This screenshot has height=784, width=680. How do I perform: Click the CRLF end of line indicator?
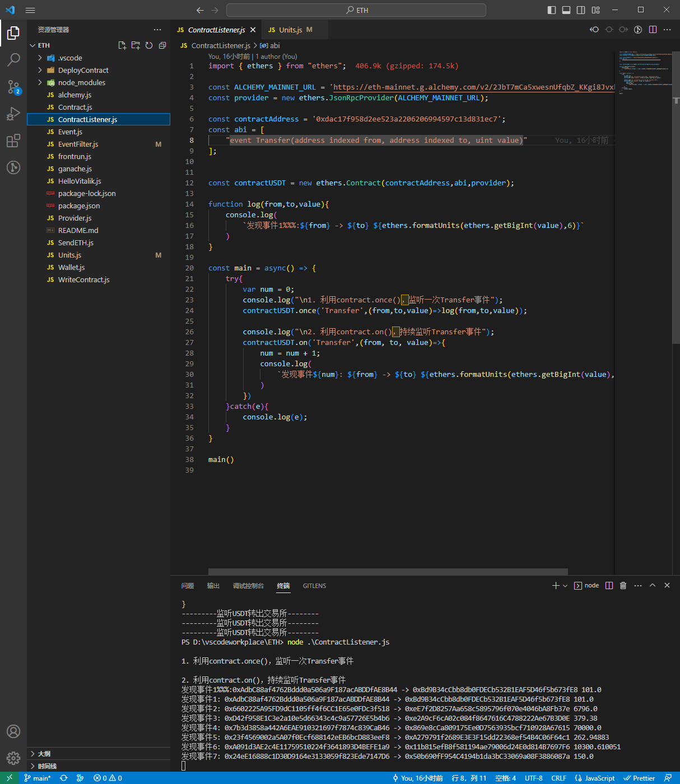click(x=558, y=778)
